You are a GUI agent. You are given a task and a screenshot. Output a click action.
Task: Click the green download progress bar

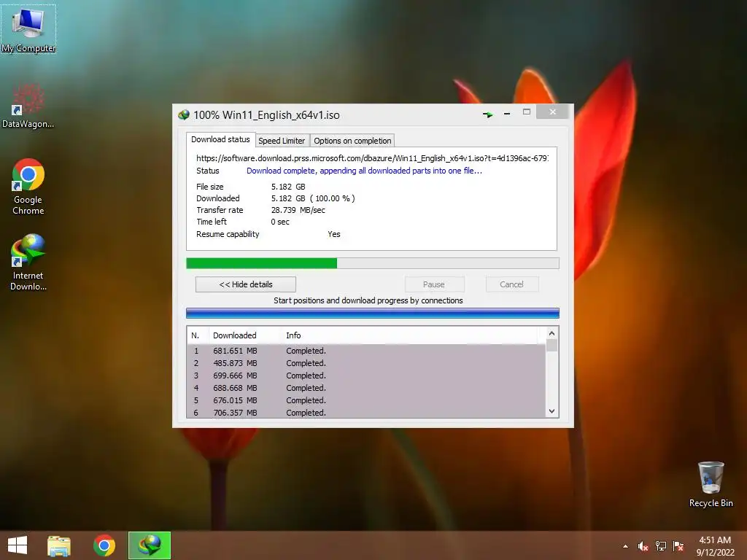(373, 263)
